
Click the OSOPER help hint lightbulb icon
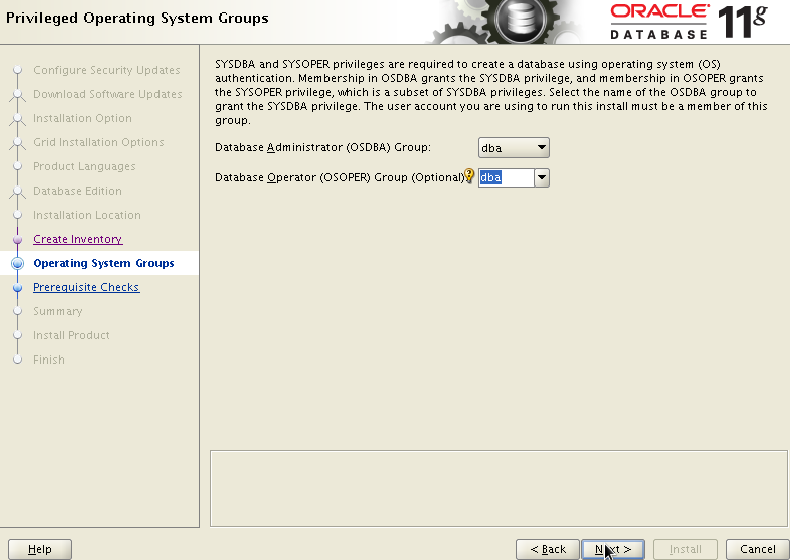click(x=469, y=175)
